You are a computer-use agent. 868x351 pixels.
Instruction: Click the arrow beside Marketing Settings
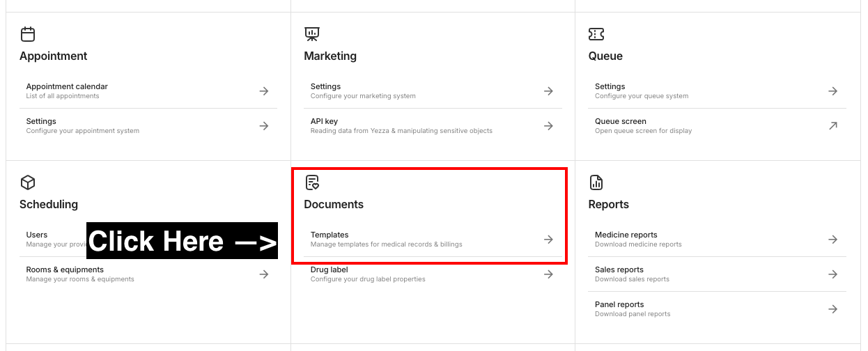click(548, 91)
